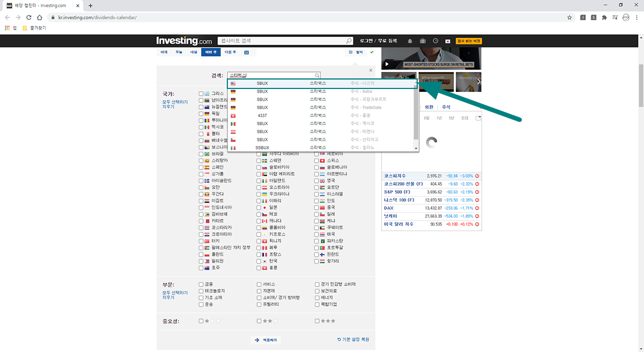Check the 에너지 sector checkbox

point(316,298)
